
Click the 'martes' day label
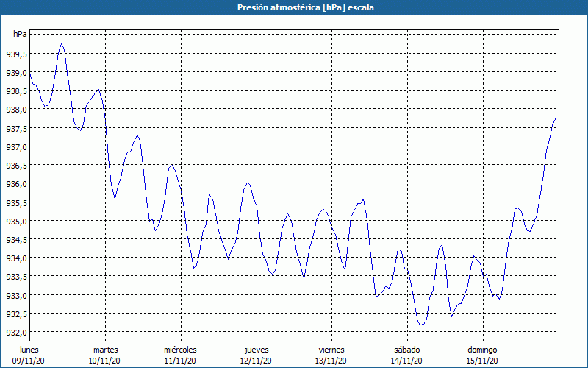point(106,350)
